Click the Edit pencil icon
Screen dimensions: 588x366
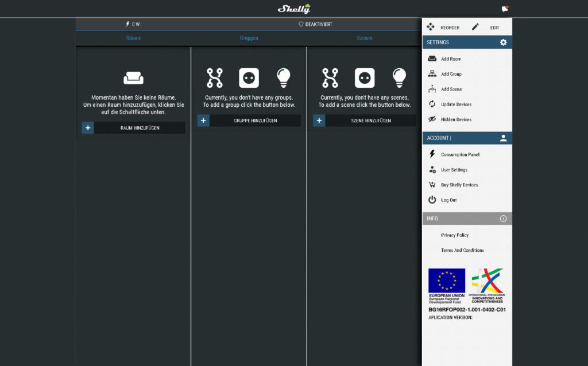tap(475, 27)
